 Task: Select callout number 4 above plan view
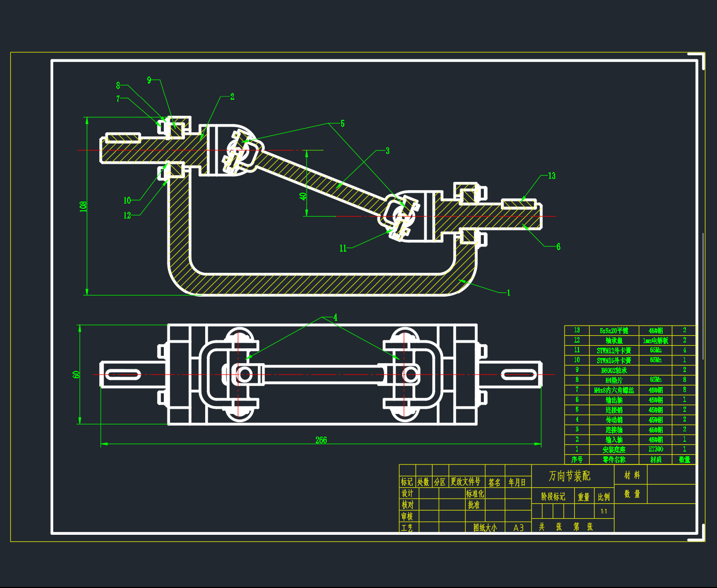[x=335, y=317]
